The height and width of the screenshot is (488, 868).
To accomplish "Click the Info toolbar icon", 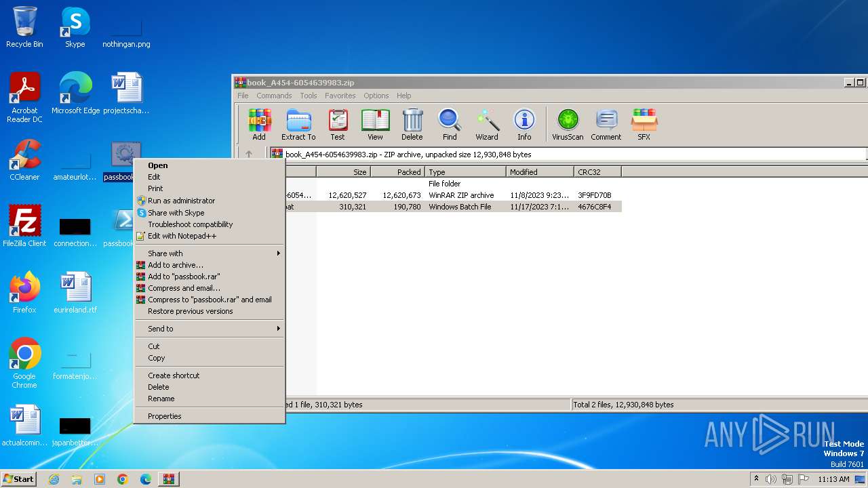I will point(524,125).
